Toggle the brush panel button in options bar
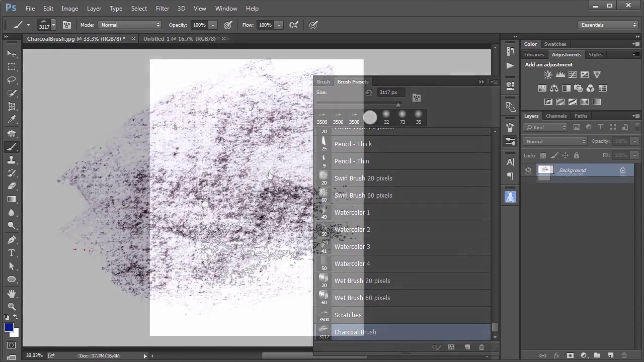Image resolution: width=644 pixels, height=362 pixels. [67, 25]
